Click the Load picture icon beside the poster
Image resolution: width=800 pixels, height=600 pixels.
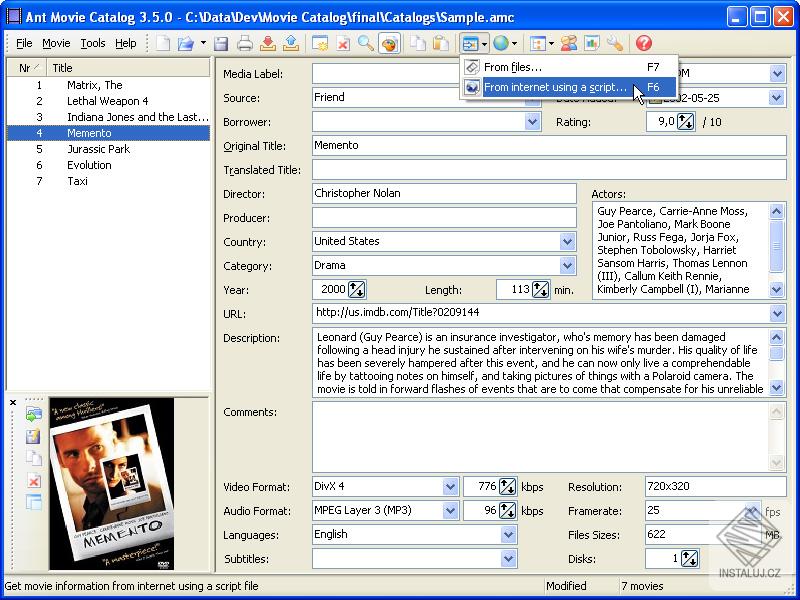pos(33,415)
